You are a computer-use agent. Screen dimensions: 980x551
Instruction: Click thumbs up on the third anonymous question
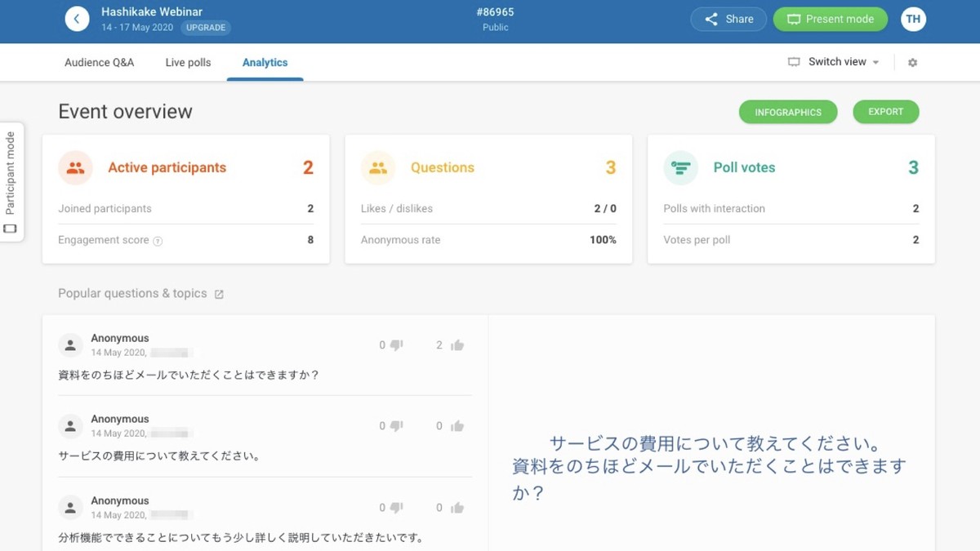coord(457,508)
